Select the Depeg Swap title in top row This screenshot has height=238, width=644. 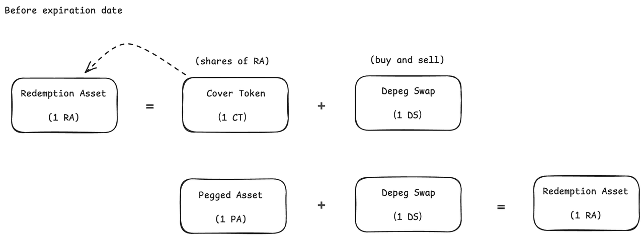tap(408, 91)
